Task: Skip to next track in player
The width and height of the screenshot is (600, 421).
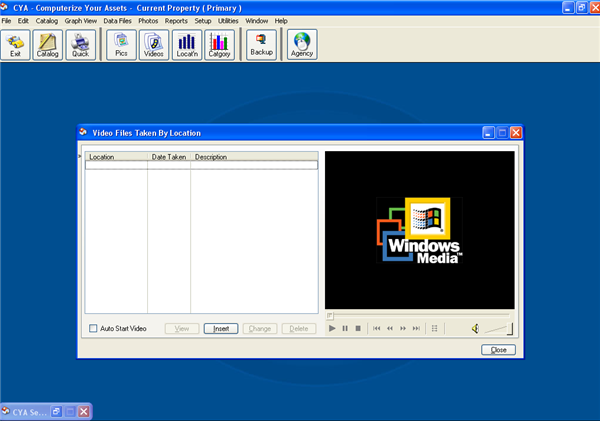Action: 416,328
